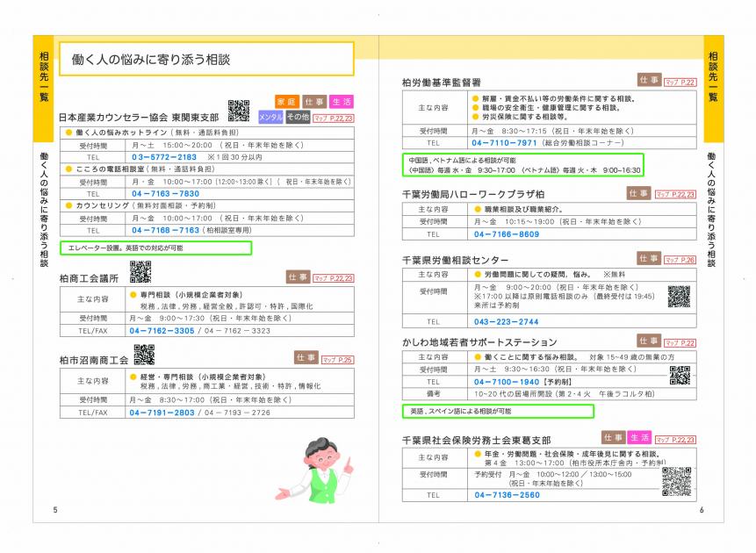Viewport: 756px width, 553px height.
Task: Click the QR code in 千葉県社会保険労務士会東葛支部 table
Action: click(675, 480)
